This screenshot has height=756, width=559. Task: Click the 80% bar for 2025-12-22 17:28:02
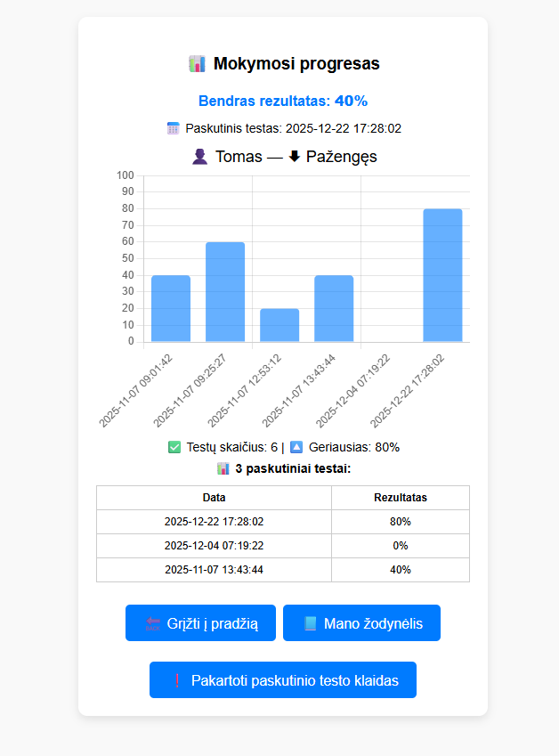(442, 275)
